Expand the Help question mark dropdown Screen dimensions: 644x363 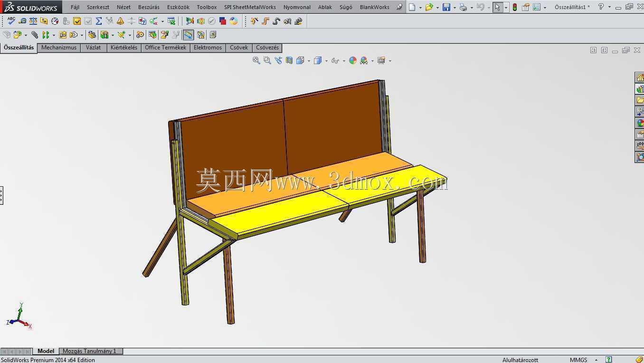(609, 7)
